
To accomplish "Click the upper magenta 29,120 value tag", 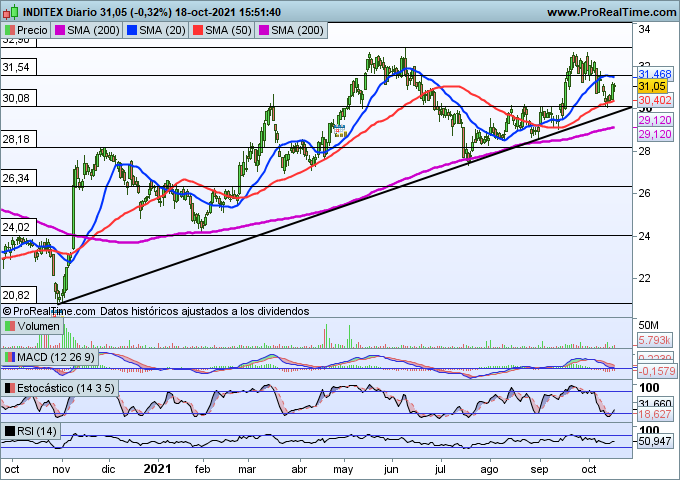I will 655,120.
